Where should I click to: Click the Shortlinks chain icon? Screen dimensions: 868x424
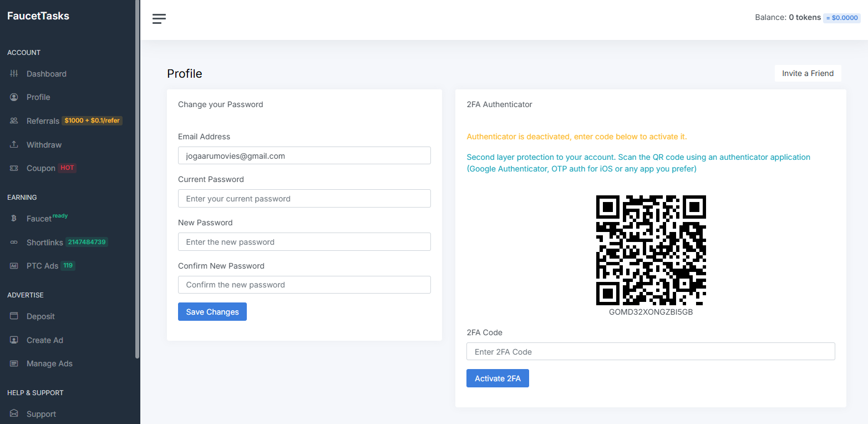click(x=14, y=243)
